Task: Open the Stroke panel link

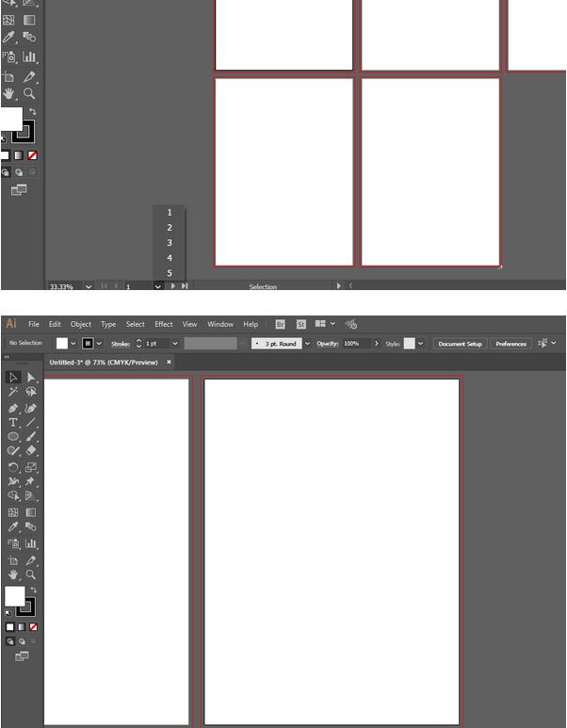Action: tap(121, 344)
